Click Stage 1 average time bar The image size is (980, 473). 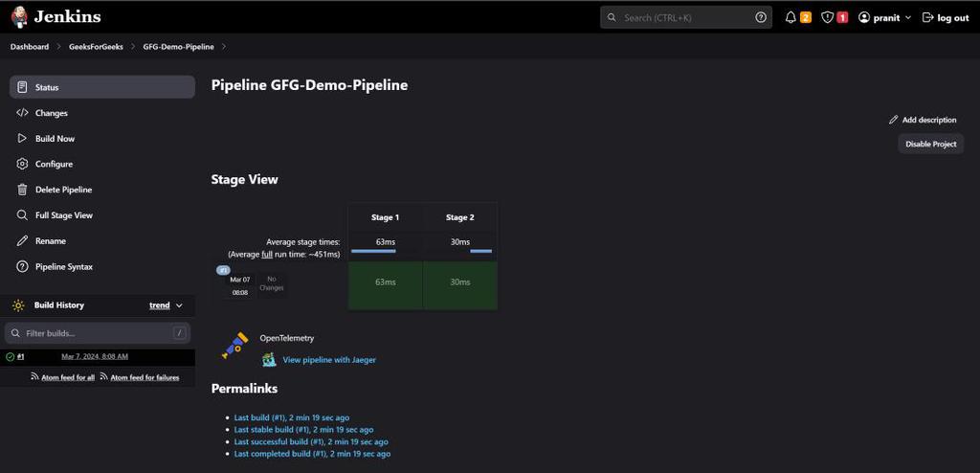(x=373, y=251)
